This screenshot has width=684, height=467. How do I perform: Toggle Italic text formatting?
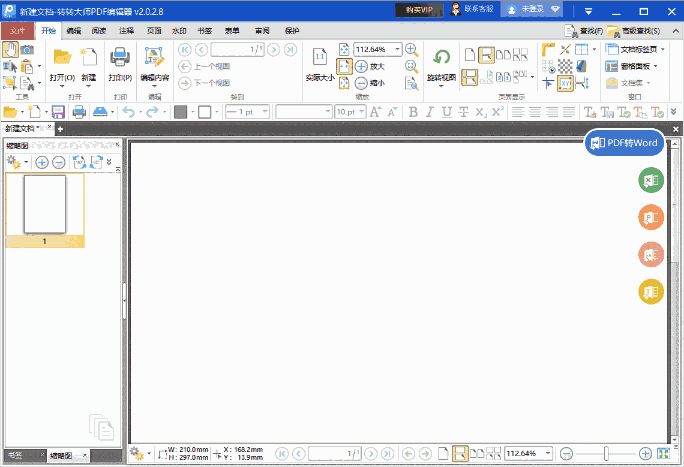click(x=431, y=112)
